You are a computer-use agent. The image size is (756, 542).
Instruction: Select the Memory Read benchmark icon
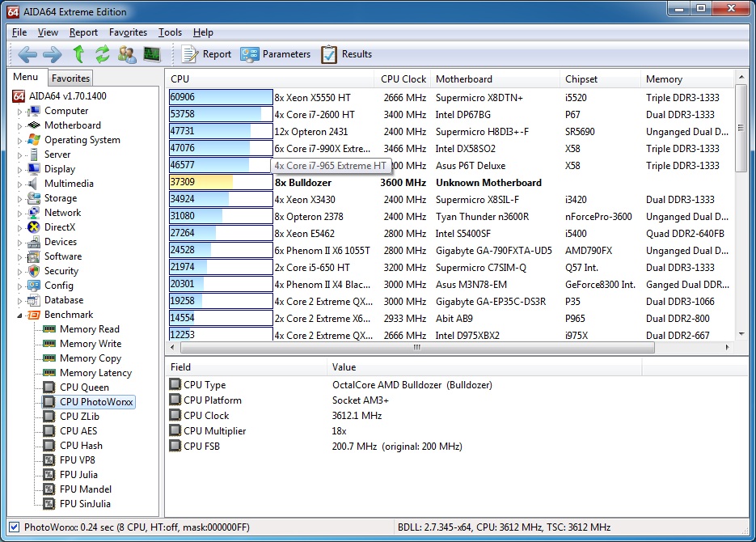tap(49, 329)
